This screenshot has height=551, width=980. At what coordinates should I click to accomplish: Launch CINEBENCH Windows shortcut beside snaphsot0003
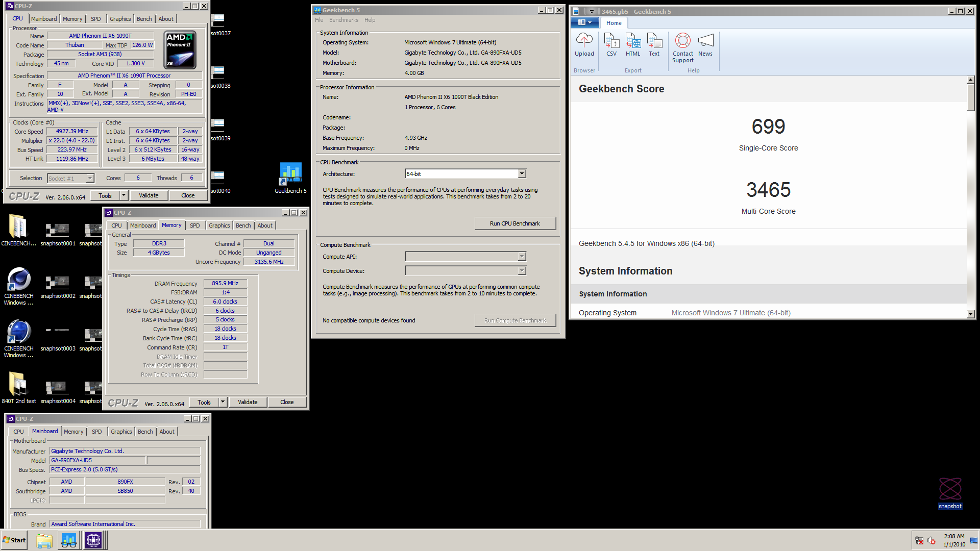click(18, 339)
